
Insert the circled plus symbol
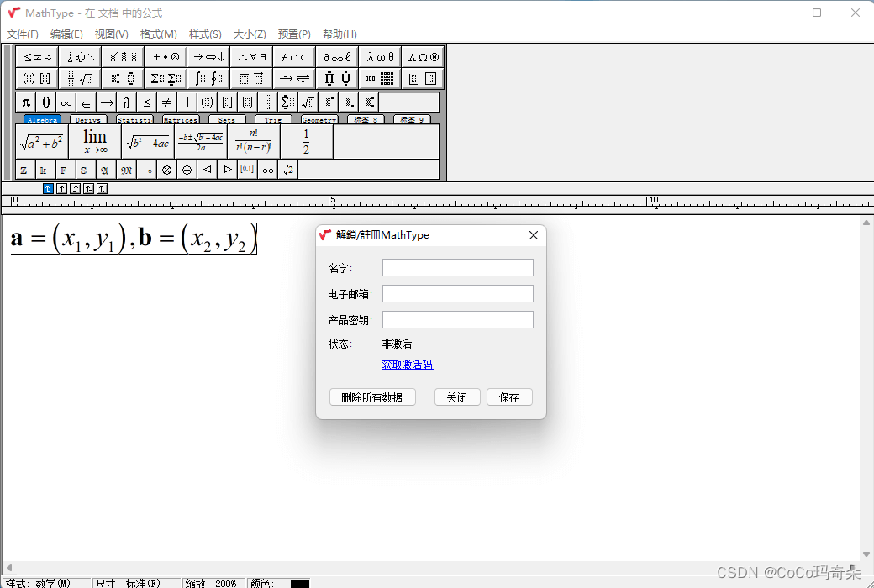187,170
